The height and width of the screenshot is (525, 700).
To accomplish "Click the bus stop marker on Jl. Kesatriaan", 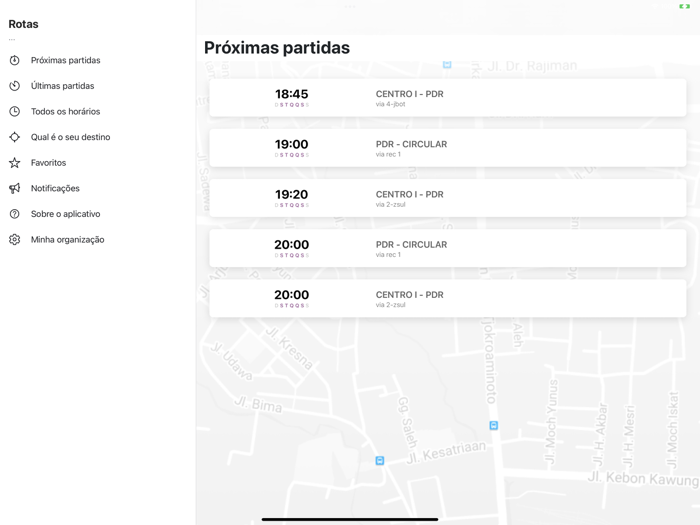I will [380, 460].
